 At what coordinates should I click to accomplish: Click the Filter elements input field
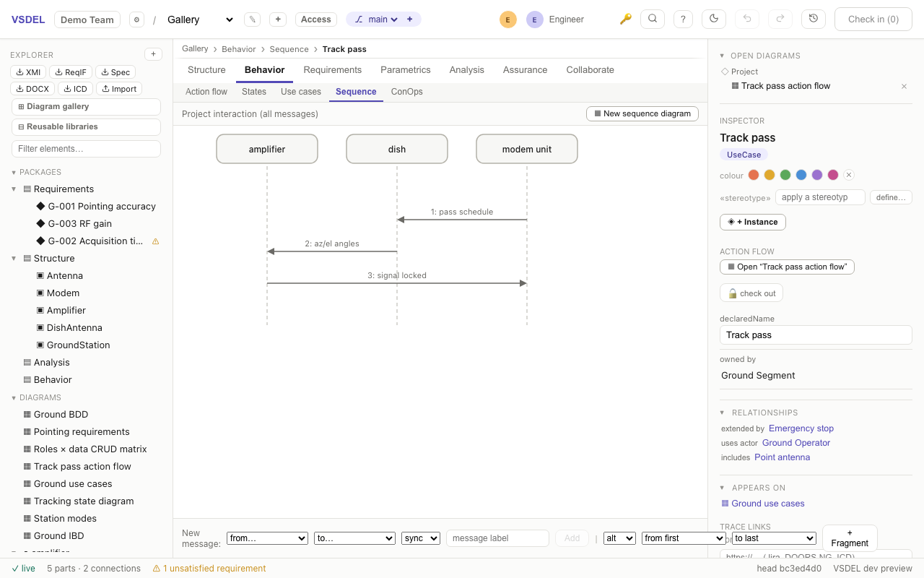click(x=86, y=149)
